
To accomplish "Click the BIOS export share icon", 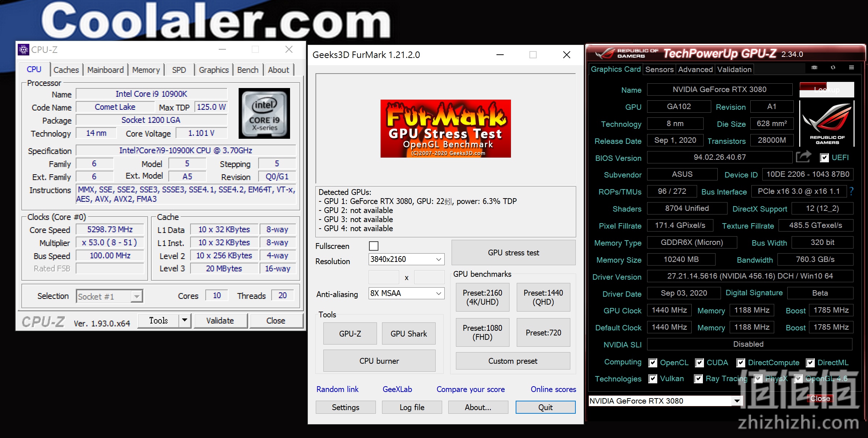I will (x=804, y=157).
